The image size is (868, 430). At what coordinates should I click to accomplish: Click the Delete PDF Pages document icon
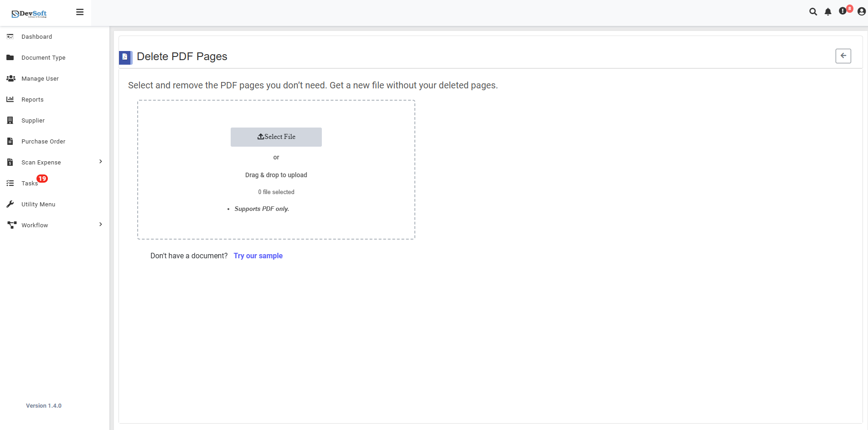125,57
